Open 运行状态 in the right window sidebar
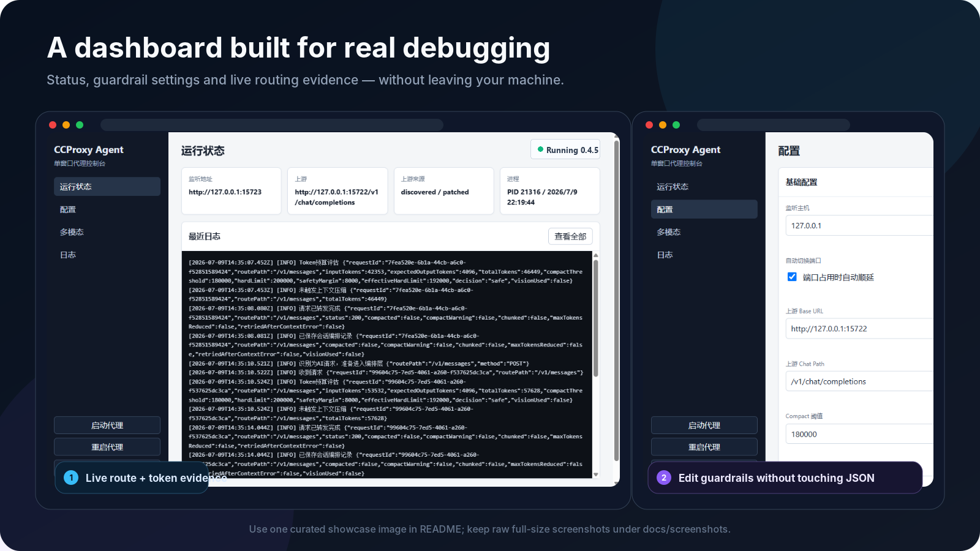980x551 pixels. click(704, 187)
